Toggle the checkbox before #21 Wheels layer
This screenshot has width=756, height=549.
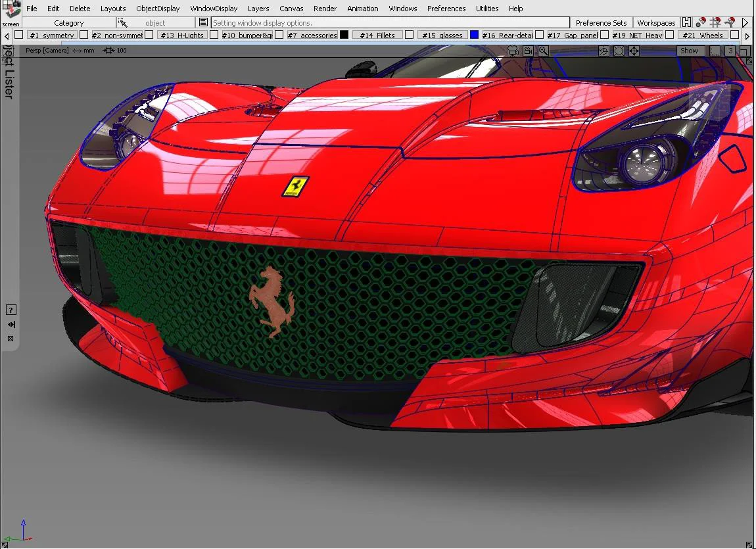point(670,35)
